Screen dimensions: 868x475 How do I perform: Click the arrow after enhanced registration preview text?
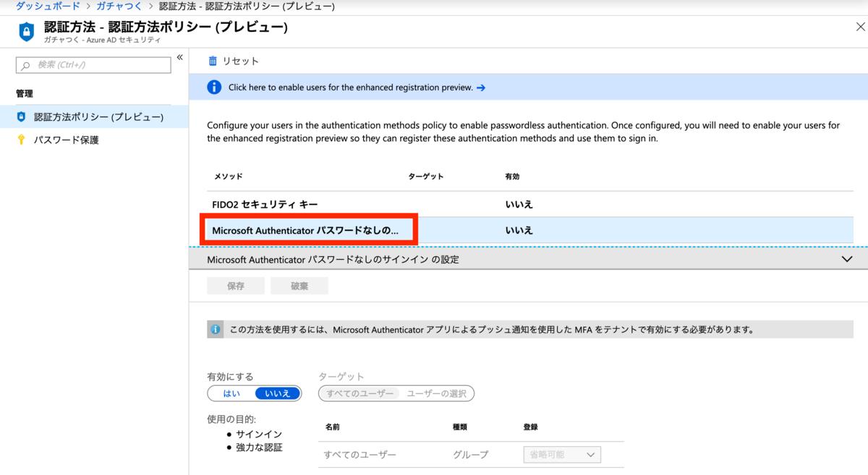click(x=481, y=88)
